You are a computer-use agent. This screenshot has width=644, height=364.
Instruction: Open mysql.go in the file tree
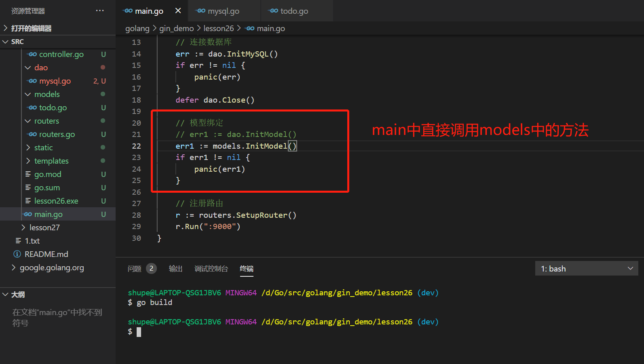55,81
